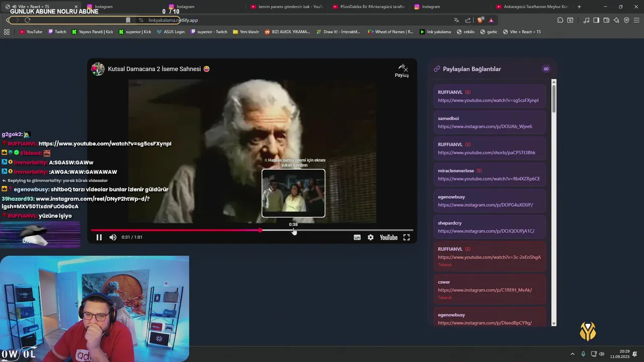Image resolution: width=644 pixels, height=362 pixels.
Task: Click the Paylaş share button on the video
Action: click(x=401, y=71)
